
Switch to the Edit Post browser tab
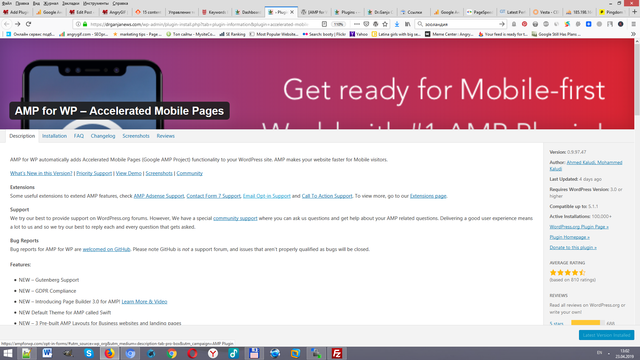[x=82, y=12]
